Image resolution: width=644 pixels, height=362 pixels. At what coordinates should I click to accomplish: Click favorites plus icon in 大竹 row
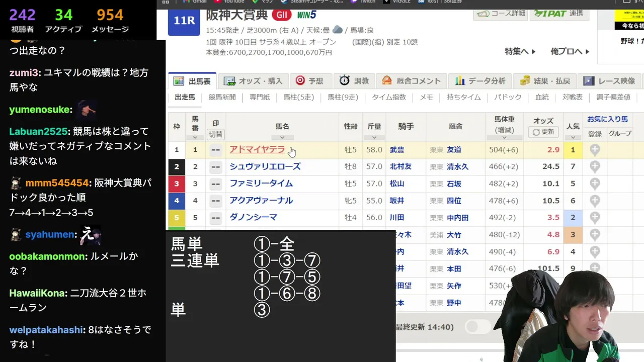point(595,235)
